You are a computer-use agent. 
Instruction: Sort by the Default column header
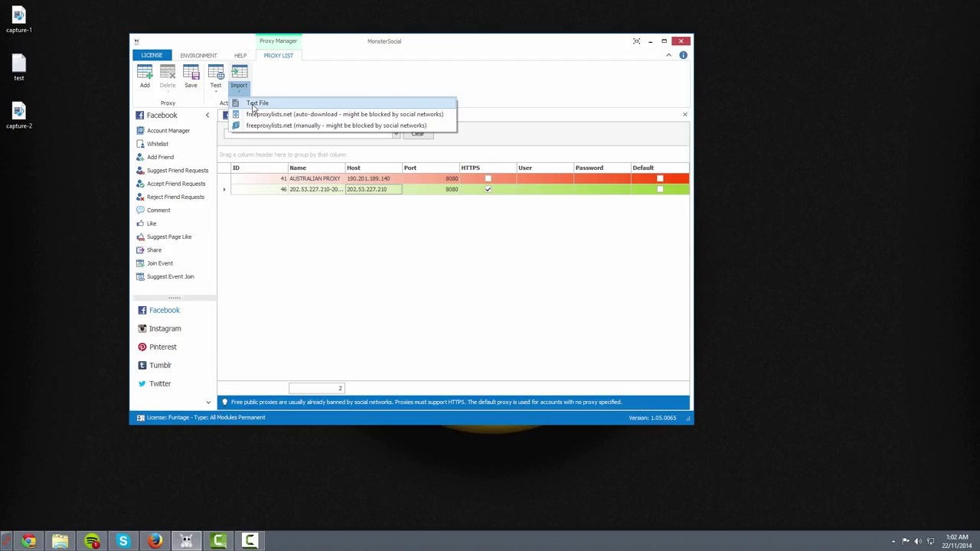658,168
